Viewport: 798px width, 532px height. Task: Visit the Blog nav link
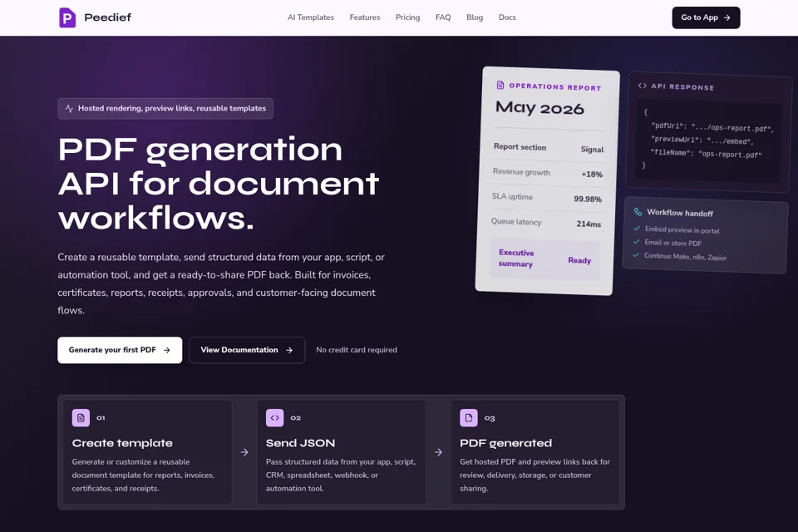(x=475, y=17)
